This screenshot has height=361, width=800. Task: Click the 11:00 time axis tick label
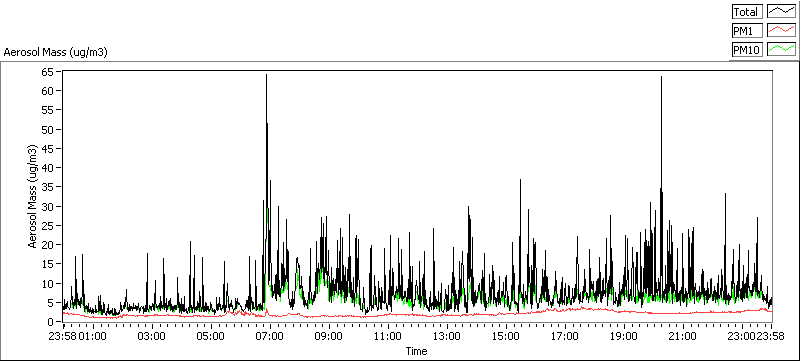387,337
